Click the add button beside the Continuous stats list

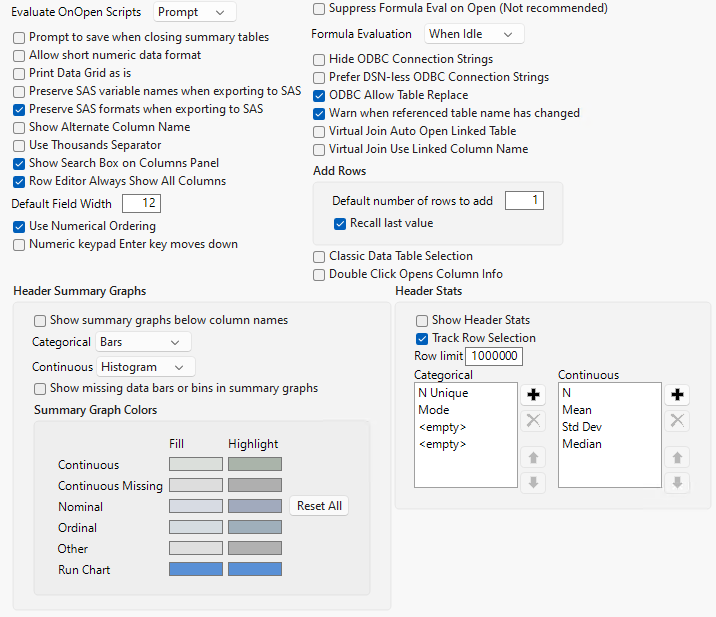point(677,395)
